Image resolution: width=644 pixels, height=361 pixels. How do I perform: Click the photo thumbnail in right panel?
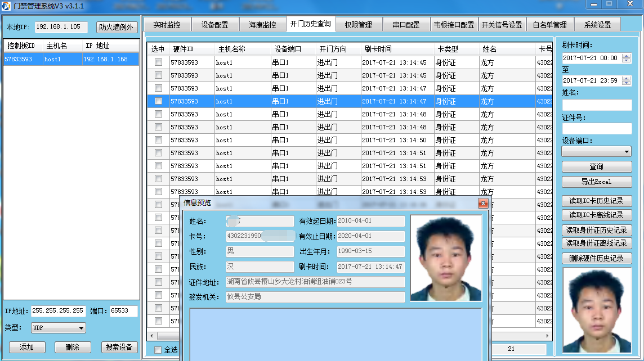[597, 310]
